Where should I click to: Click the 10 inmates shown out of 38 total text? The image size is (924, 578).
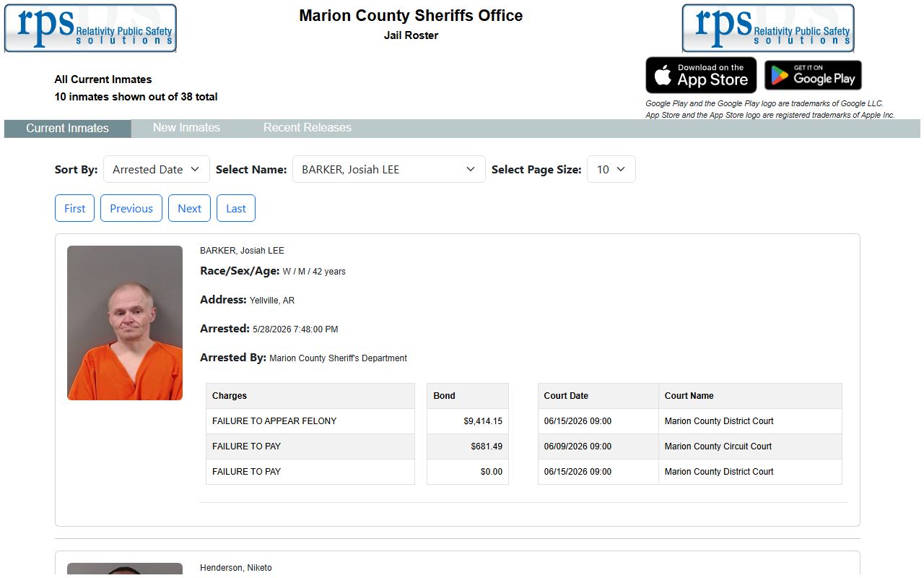coord(136,97)
